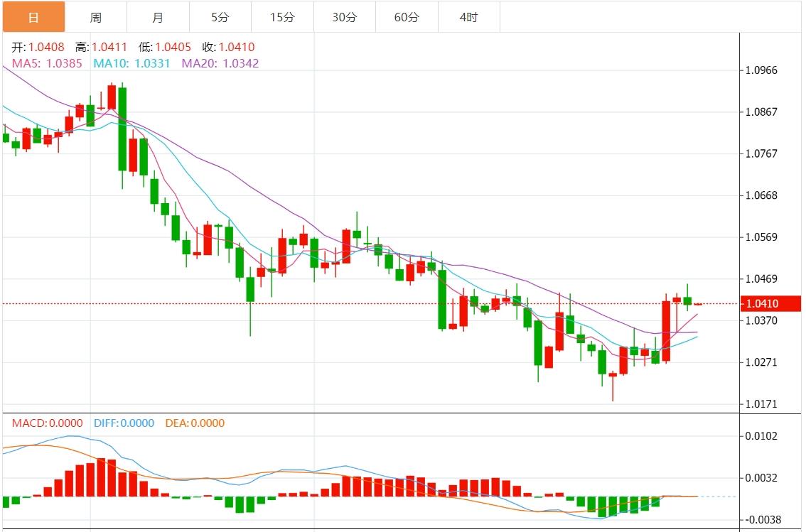Click the DIFF value label
The width and height of the screenshot is (806, 532).
click(x=124, y=423)
